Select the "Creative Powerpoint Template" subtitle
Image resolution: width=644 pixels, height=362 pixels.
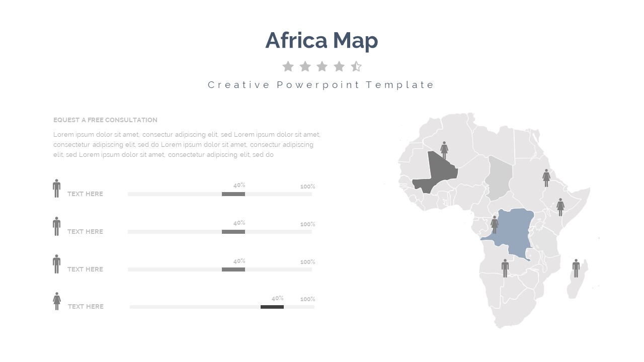click(x=321, y=85)
